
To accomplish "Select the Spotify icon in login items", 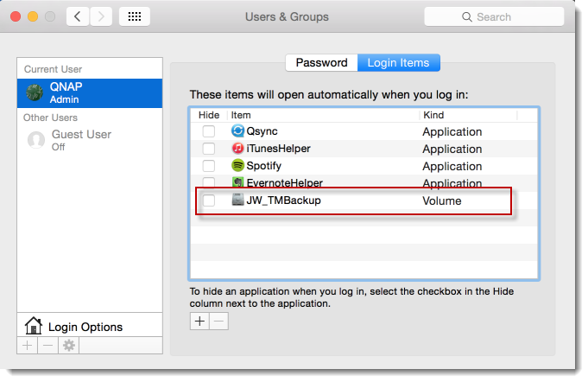I will coord(238,166).
